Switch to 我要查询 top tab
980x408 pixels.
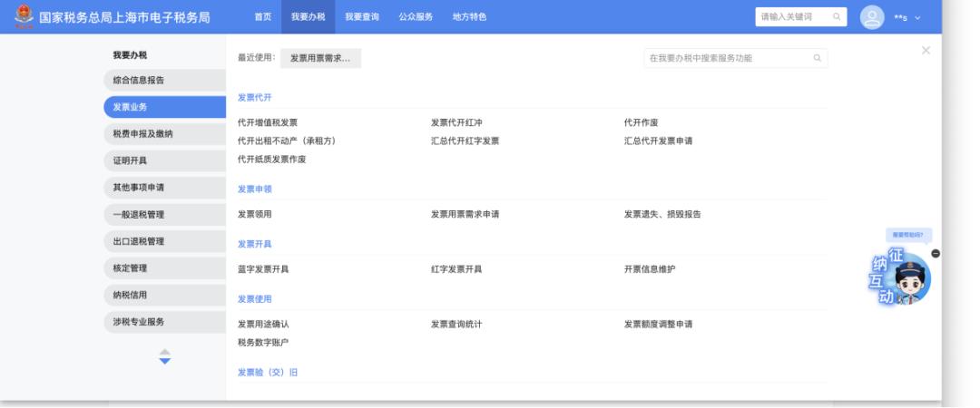pos(362,17)
